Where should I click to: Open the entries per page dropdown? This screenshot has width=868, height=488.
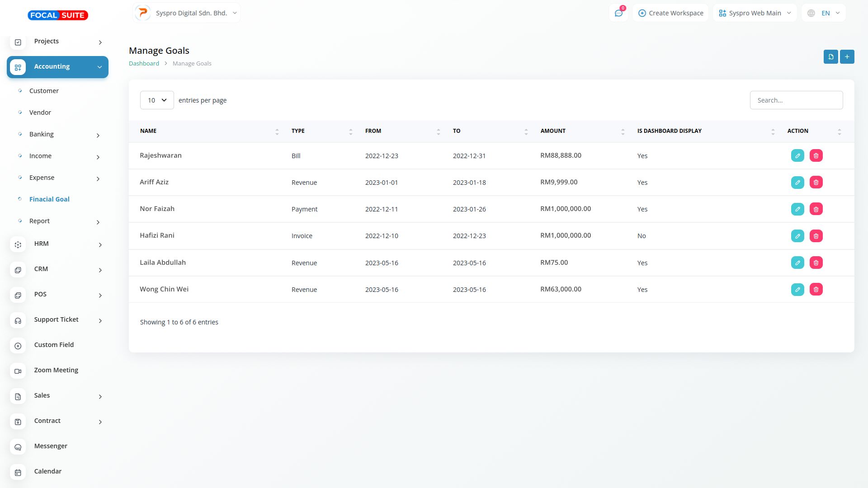pyautogui.click(x=157, y=100)
